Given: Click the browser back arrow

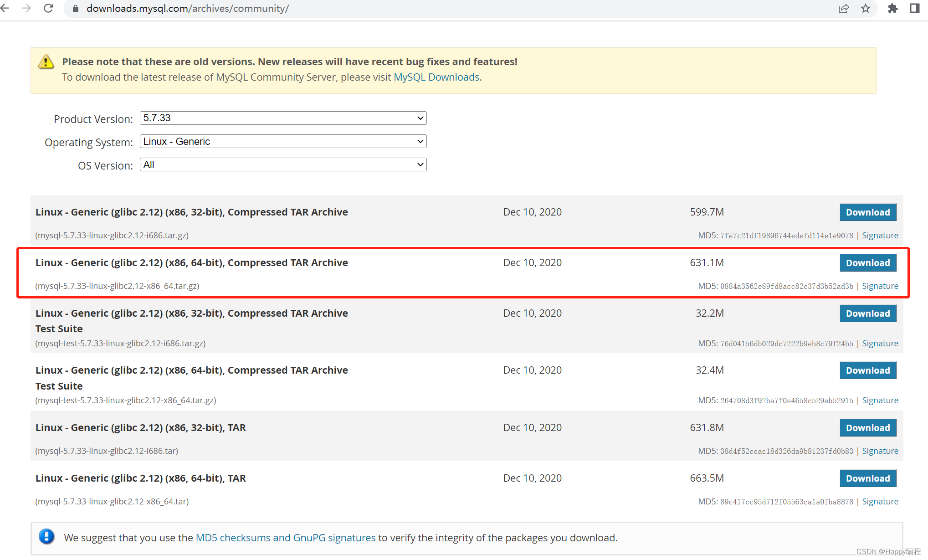Looking at the screenshot, I should tap(5, 8).
